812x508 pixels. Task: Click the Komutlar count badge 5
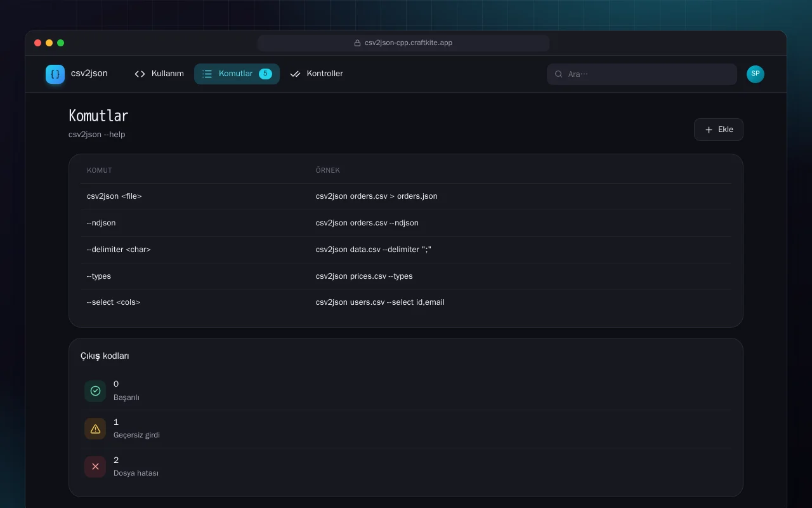coord(265,74)
